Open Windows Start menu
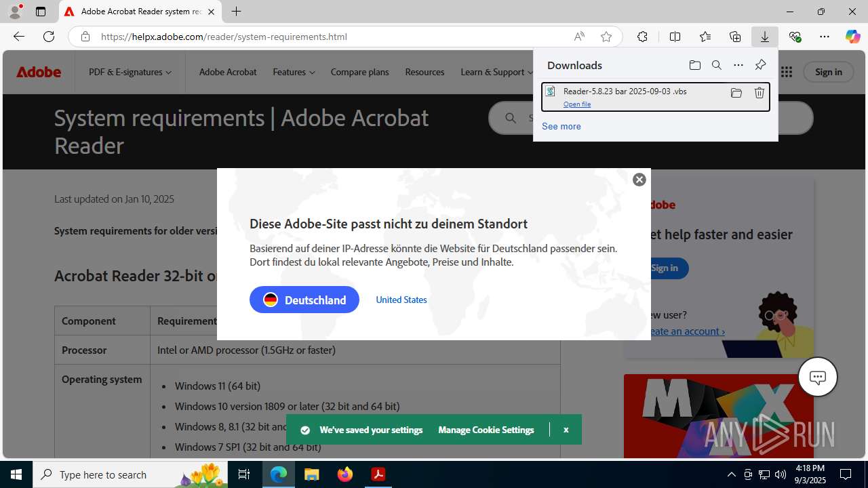The height and width of the screenshot is (488, 868). coord(16,474)
